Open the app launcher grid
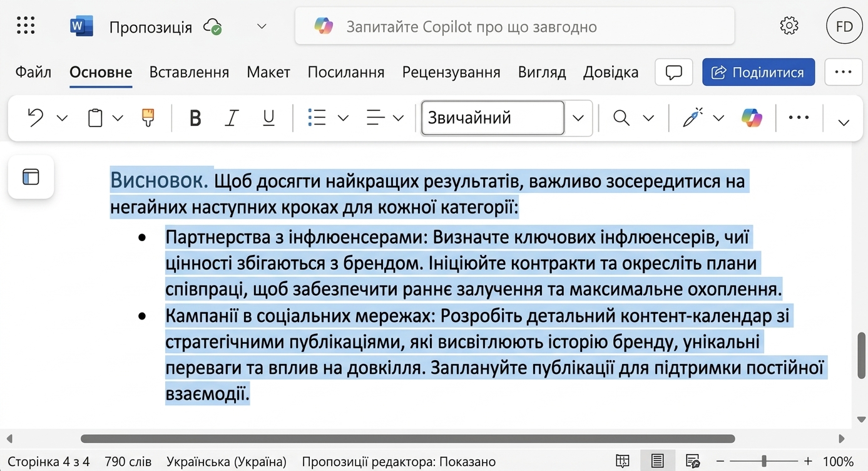This screenshot has width=868, height=471. pos(26,26)
